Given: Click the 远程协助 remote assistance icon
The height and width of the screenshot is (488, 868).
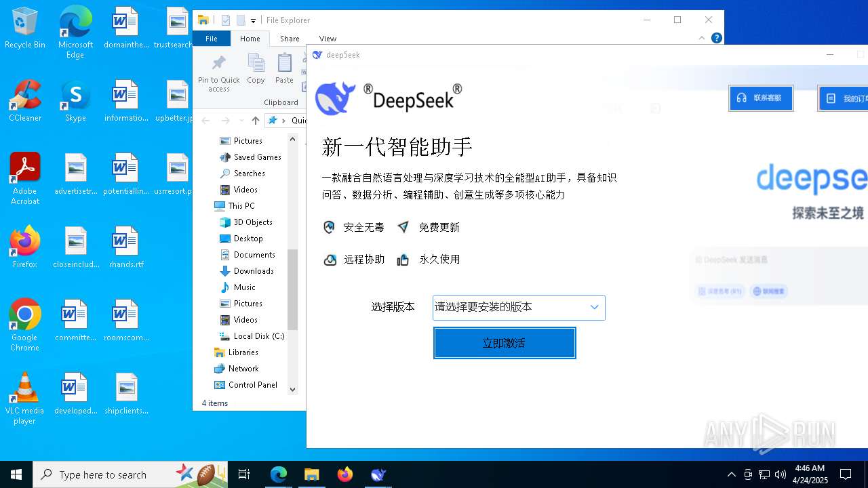Looking at the screenshot, I should (x=330, y=260).
